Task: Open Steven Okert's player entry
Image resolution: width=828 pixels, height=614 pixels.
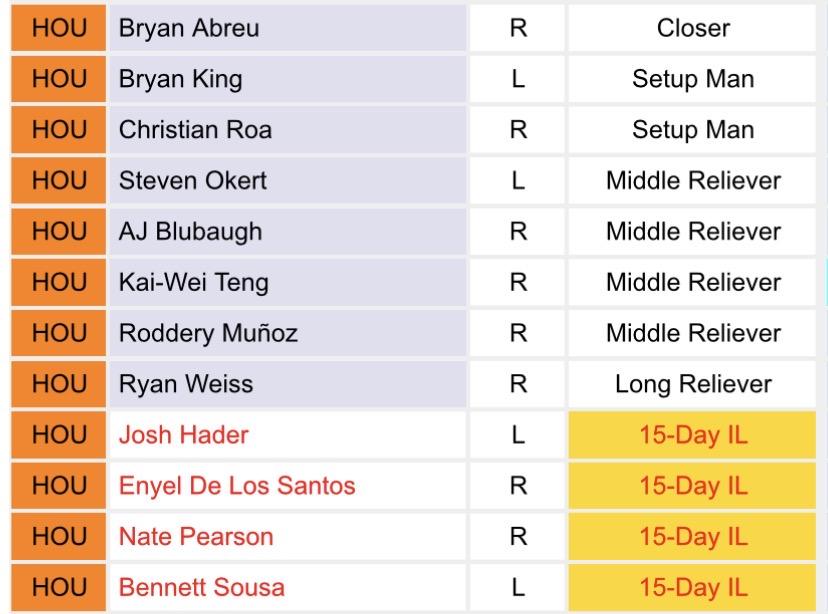Action: click(x=194, y=181)
